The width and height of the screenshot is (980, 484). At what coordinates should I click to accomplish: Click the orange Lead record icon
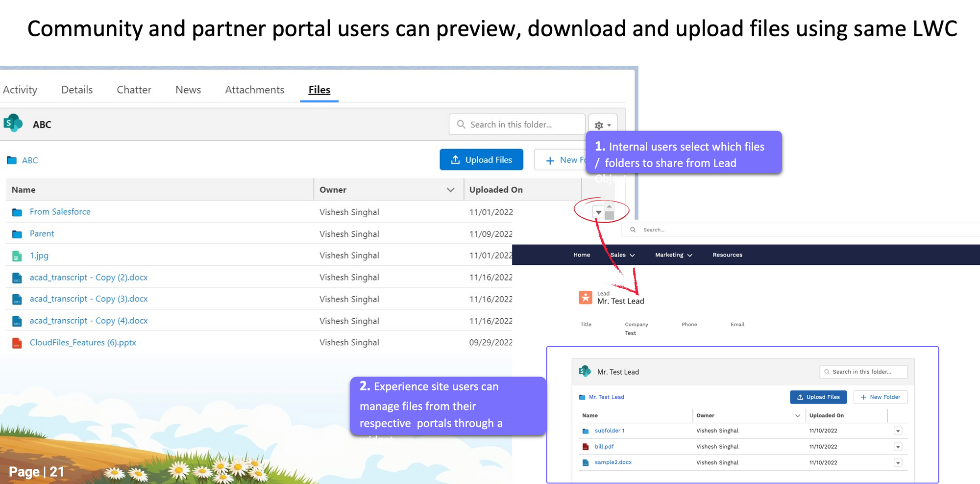pos(586,297)
